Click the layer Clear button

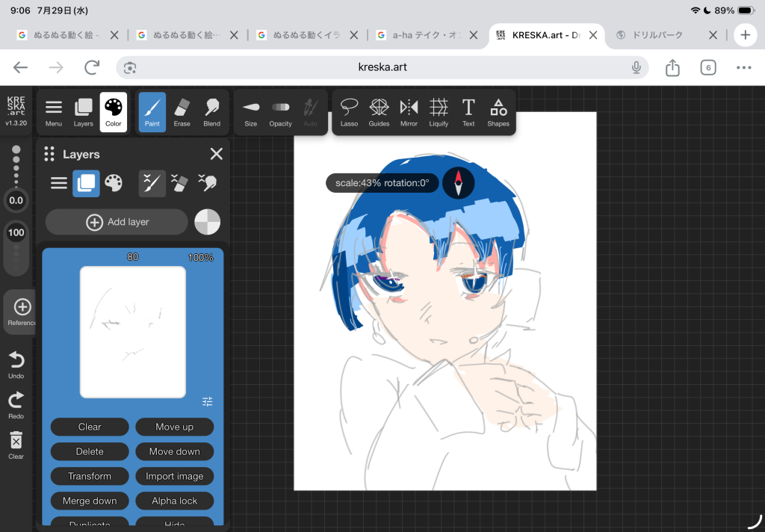(90, 427)
